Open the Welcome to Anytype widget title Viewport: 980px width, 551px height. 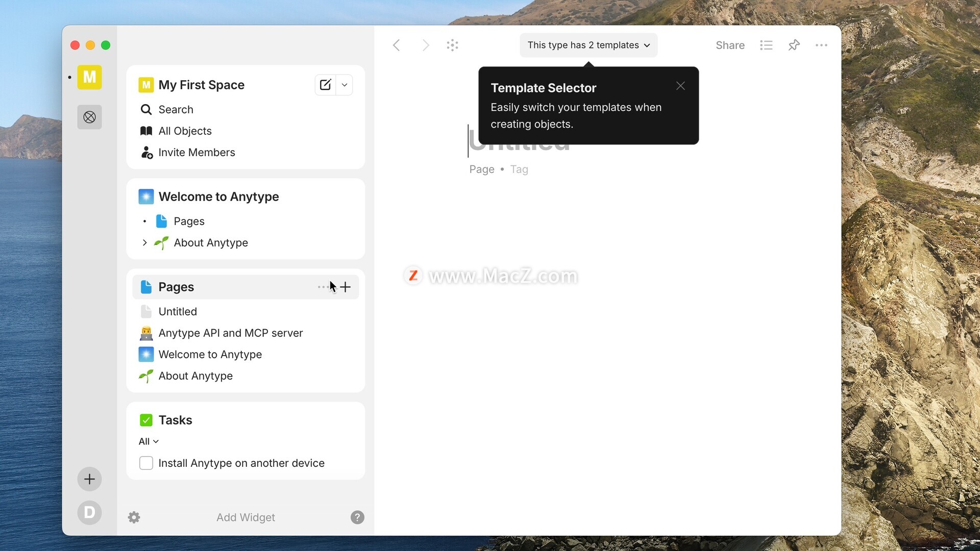[218, 196]
